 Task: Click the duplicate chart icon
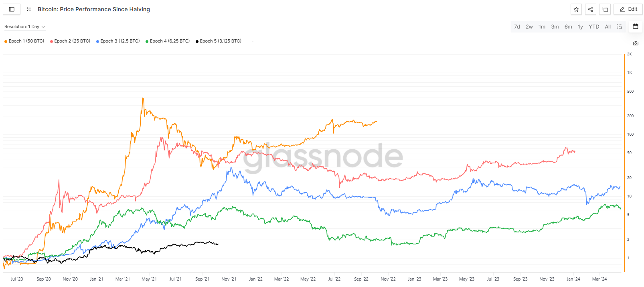pyautogui.click(x=605, y=9)
